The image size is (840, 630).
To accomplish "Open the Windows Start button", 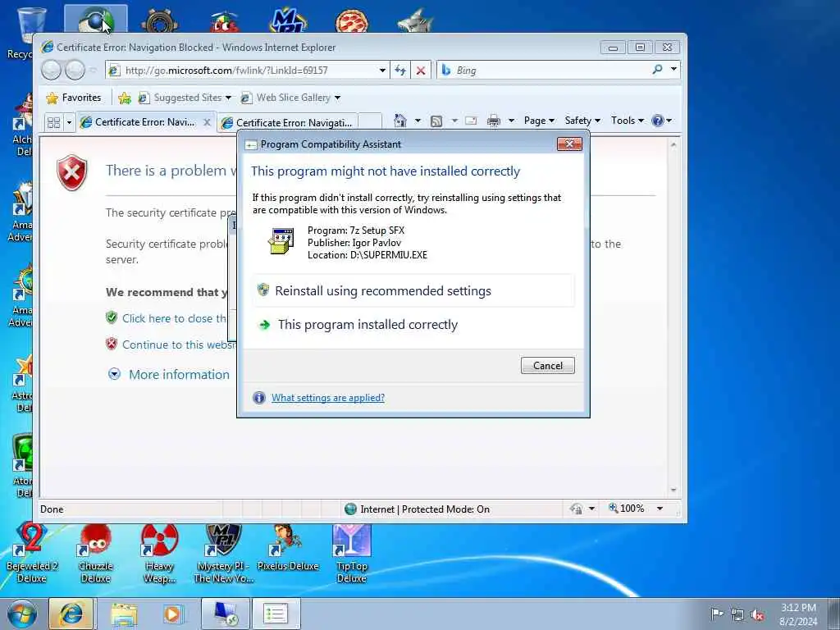I will pos(21,614).
